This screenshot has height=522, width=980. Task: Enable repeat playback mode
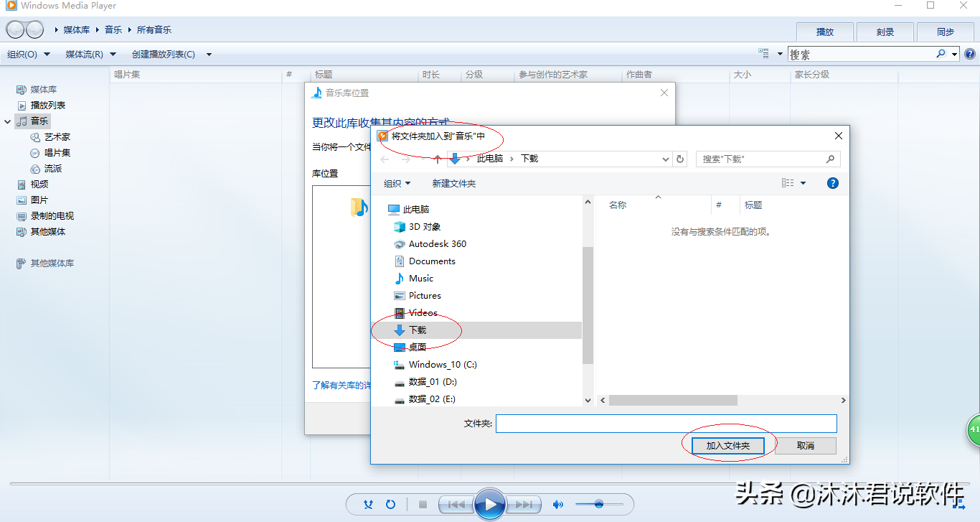[x=390, y=504]
